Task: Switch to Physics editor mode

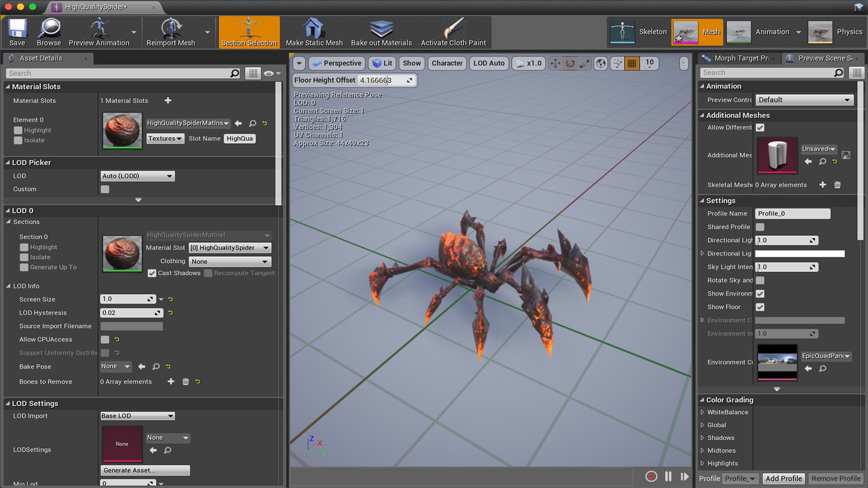Action: (835, 32)
